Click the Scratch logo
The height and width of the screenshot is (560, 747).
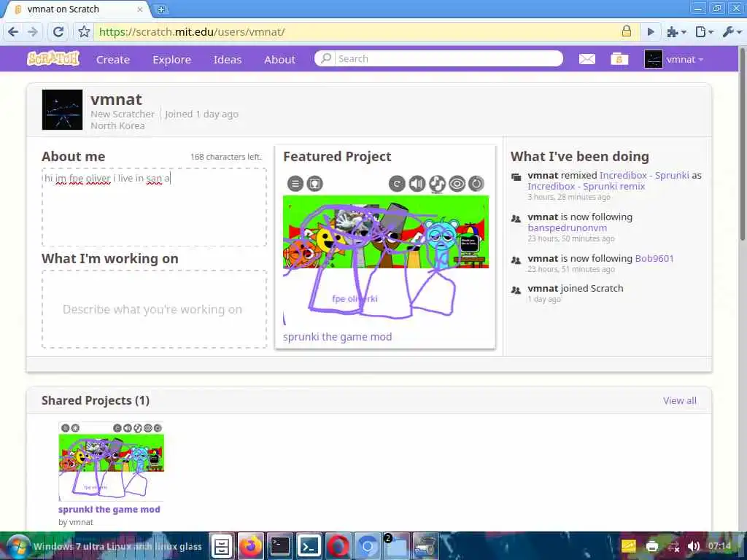coord(53,58)
